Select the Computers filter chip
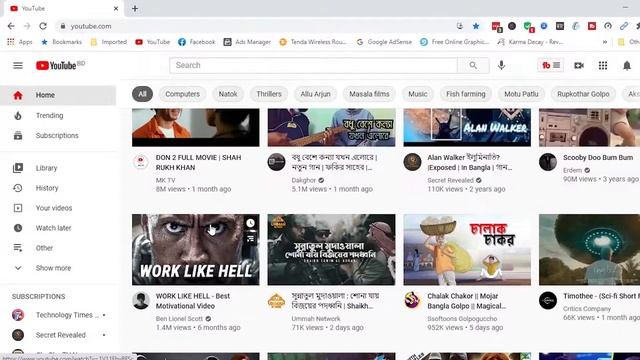Screen dimensions: 640x360 coord(182,94)
